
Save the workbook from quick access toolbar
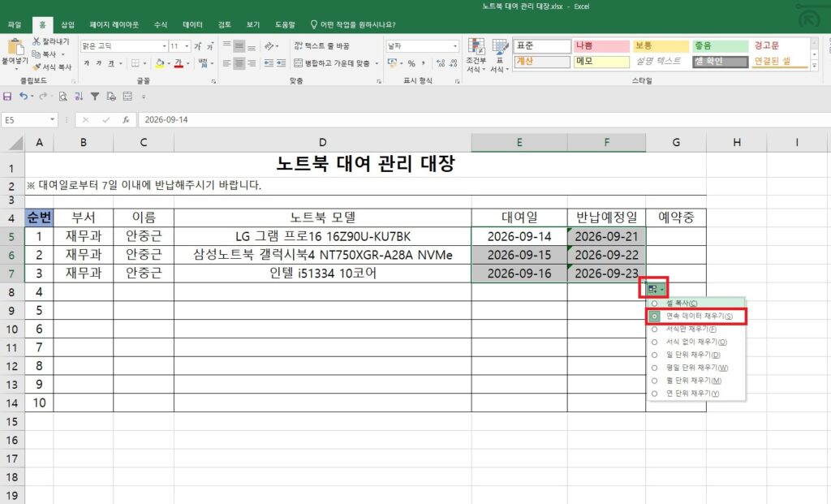tap(7, 97)
